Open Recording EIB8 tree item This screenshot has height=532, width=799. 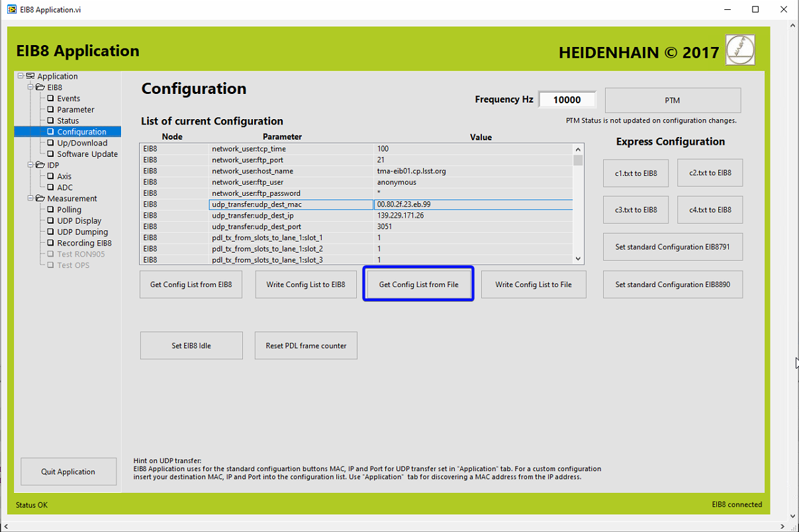84,244
